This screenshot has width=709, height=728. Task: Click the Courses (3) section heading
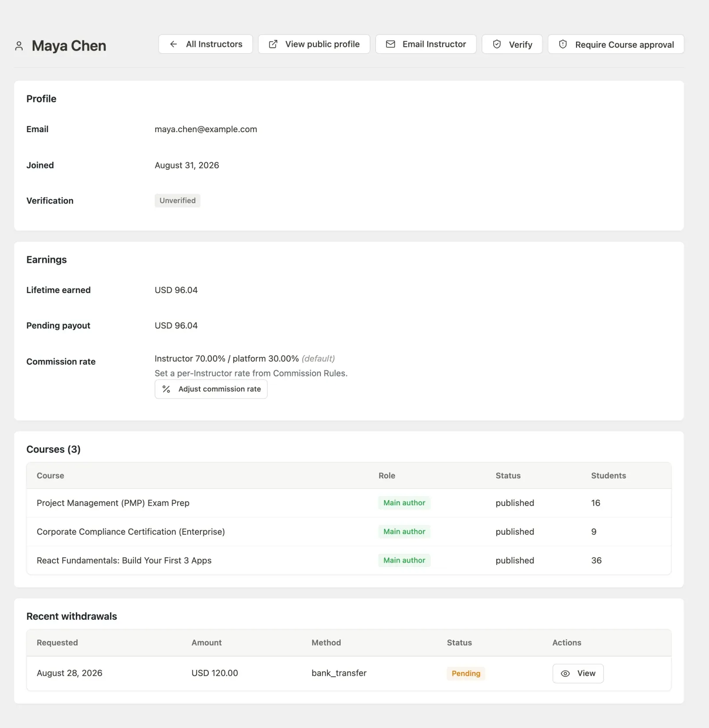tap(54, 450)
